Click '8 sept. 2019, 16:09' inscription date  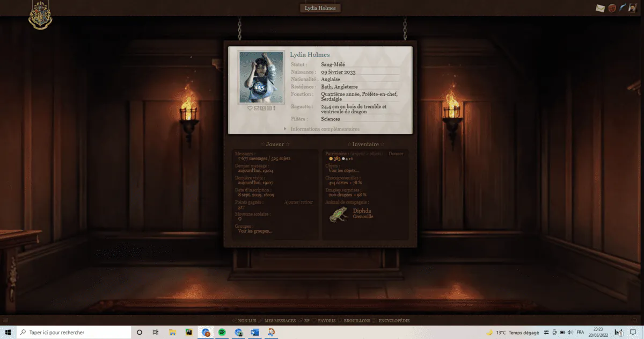point(255,194)
